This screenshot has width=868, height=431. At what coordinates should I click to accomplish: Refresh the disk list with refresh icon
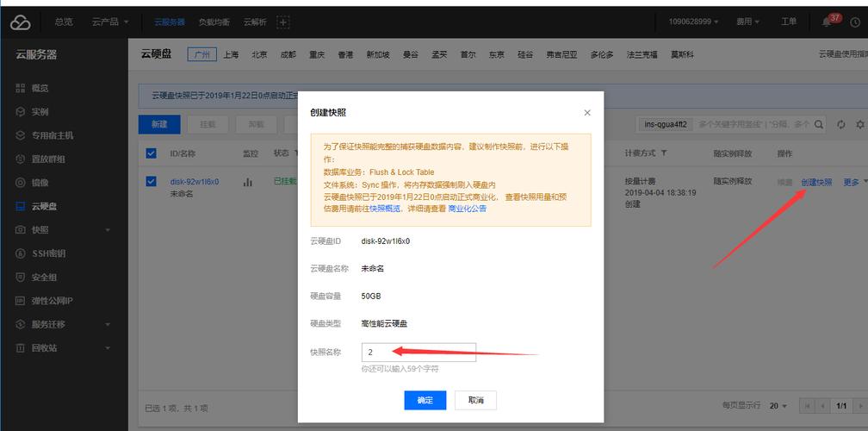pyautogui.click(x=841, y=124)
